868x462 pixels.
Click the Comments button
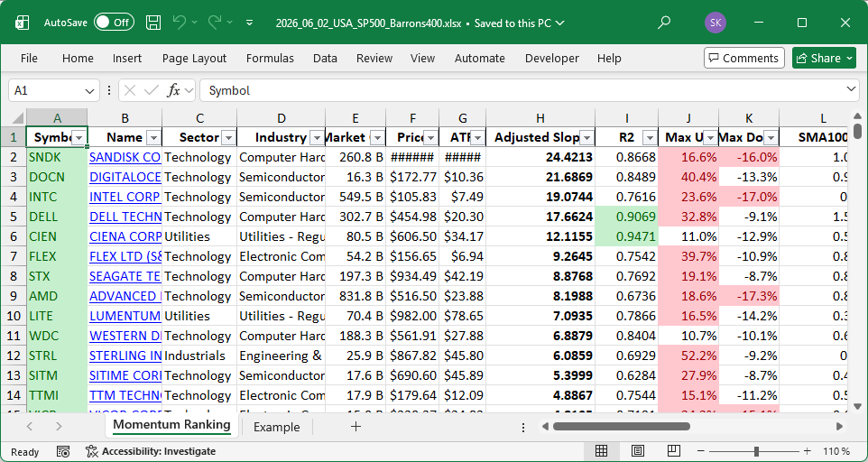(744, 58)
